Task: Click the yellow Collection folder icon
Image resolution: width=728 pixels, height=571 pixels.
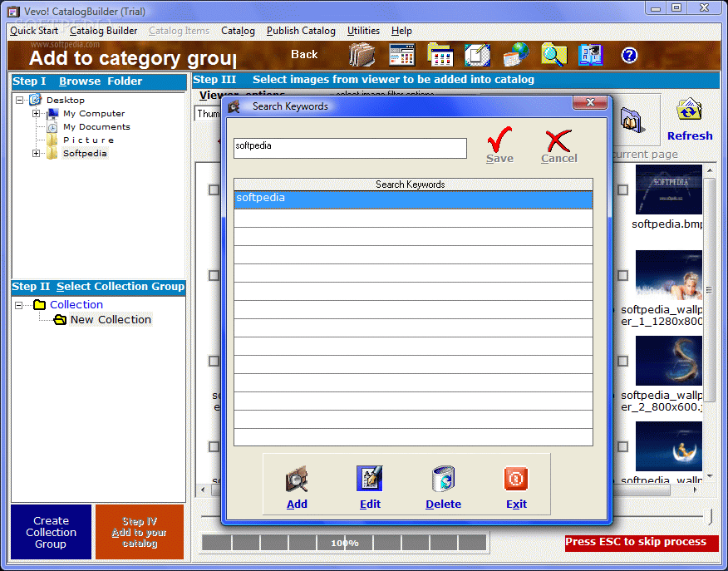Action: 39,304
